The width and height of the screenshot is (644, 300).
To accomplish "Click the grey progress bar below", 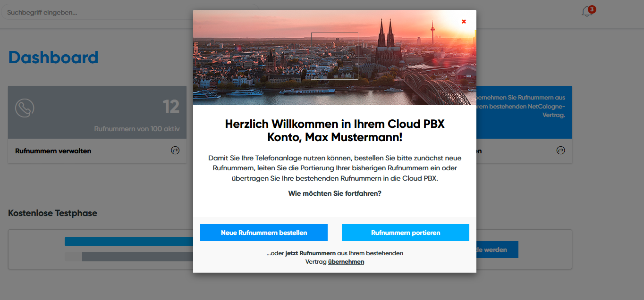I will point(137,257).
